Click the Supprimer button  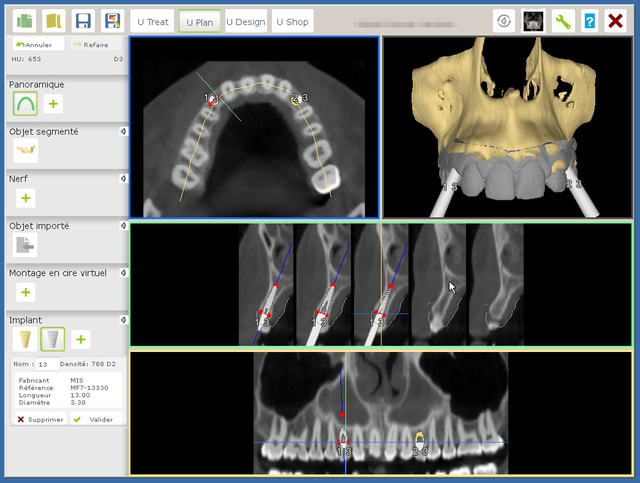[x=40, y=419]
